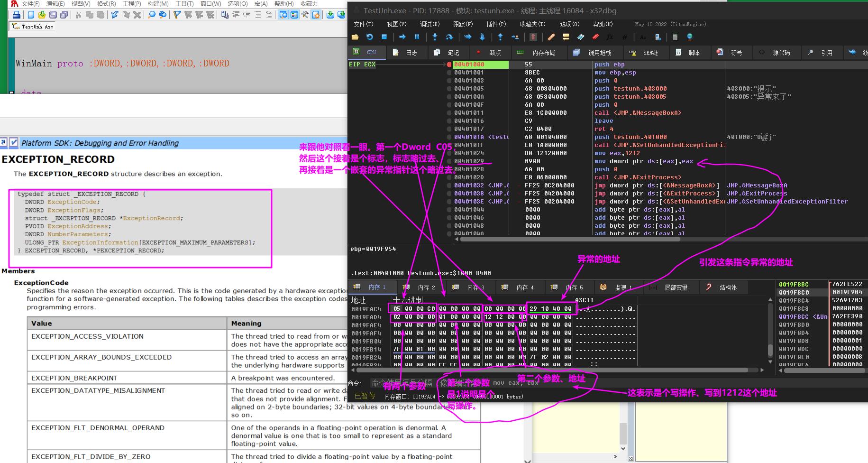Open 插件(P) menu in x32dbg

496,24
